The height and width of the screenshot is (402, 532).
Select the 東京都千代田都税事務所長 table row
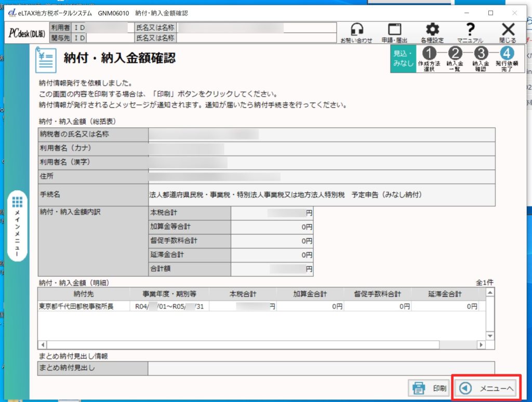(x=84, y=306)
